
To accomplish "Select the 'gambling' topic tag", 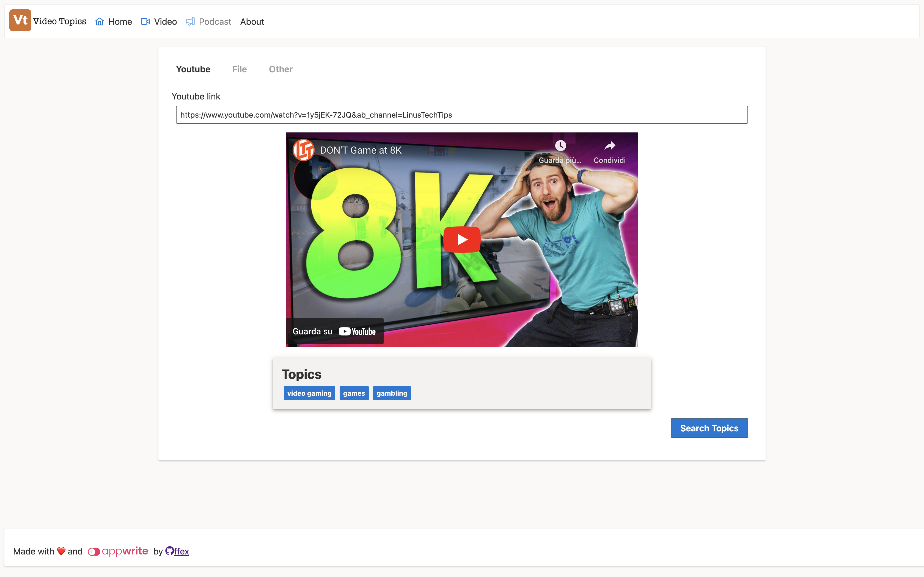I will (x=392, y=393).
